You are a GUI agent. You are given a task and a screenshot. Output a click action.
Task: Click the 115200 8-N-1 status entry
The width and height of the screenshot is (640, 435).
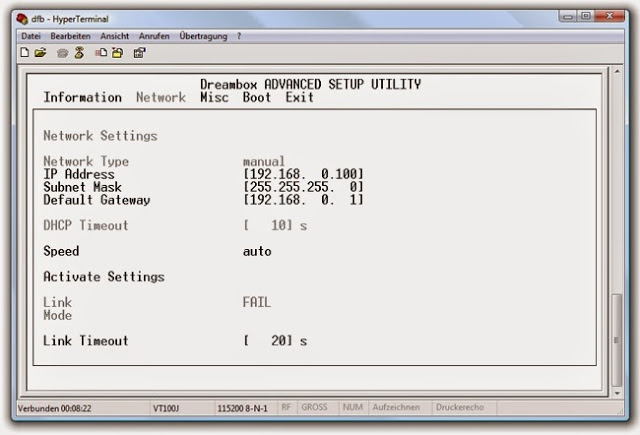click(242, 408)
